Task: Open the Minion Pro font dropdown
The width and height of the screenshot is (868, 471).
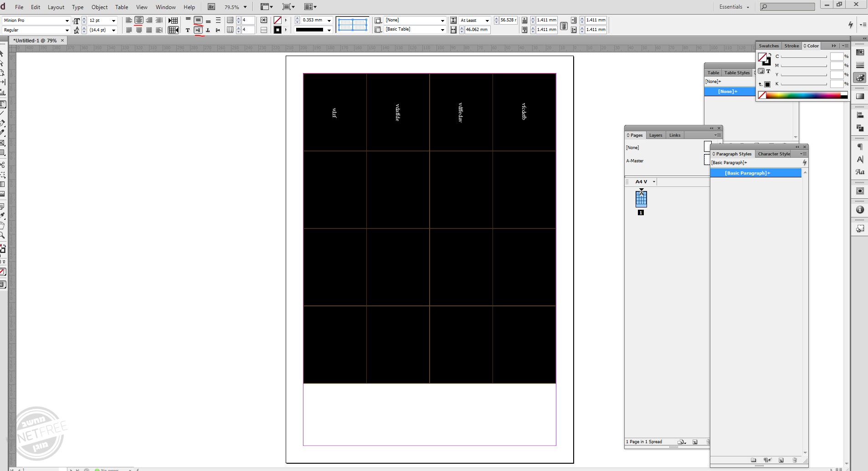Action: (67, 21)
